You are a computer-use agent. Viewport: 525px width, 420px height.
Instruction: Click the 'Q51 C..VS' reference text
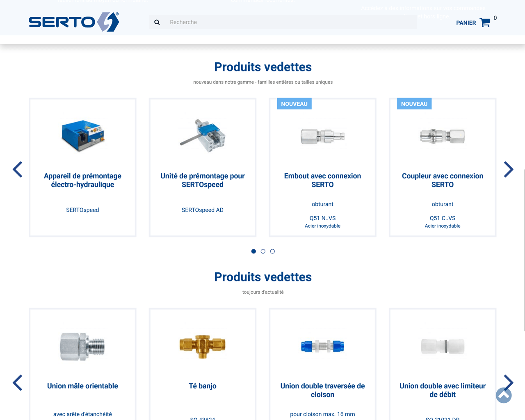[x=443, y=218]
